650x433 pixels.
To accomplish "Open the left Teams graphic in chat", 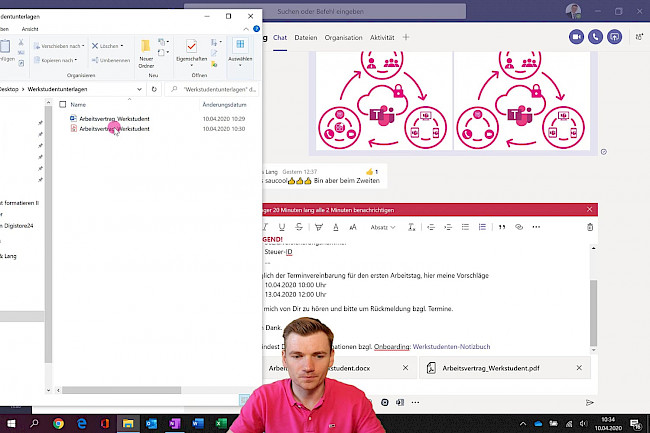I will tap(384, 100).
